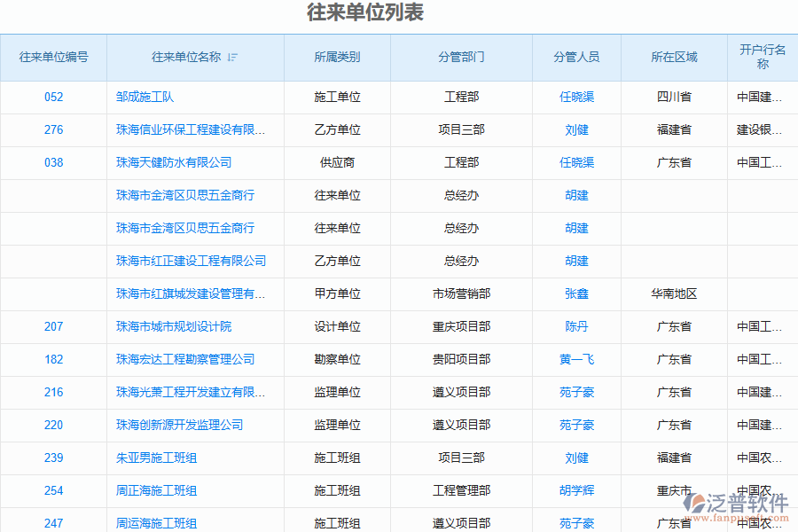Viewport: 798px width, 532px height.
Task: Open 珠海市城市规划设计院 details
Action: (174, 326)
